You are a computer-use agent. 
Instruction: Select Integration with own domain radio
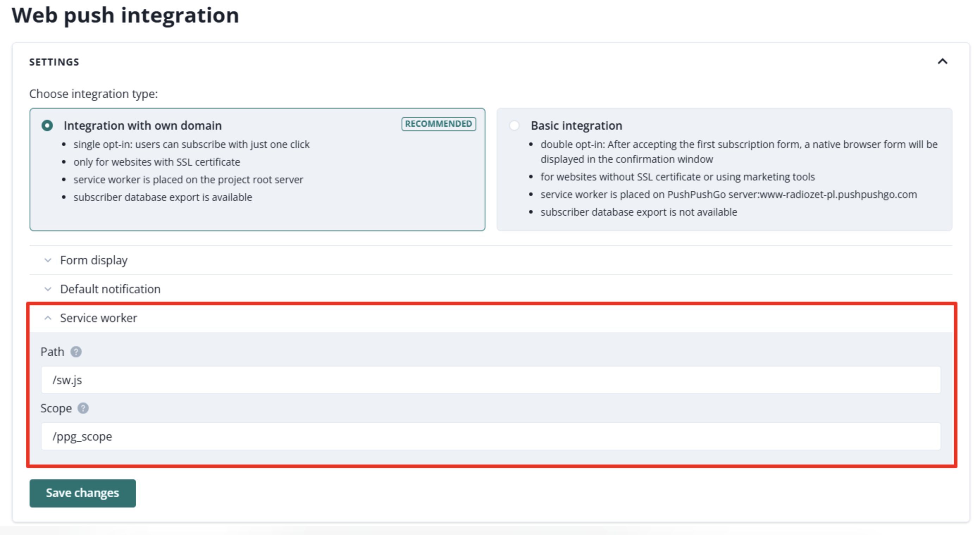tap(47, 125)
